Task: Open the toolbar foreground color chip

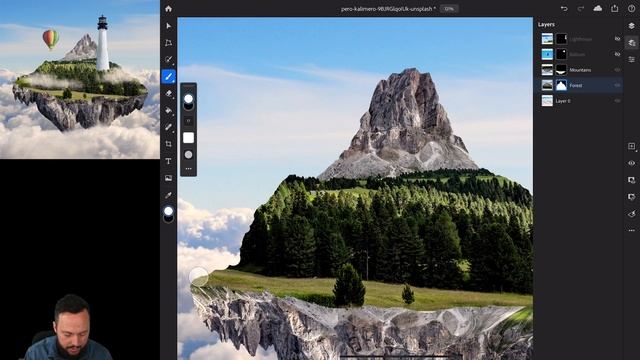Action: tap(168, 211)
